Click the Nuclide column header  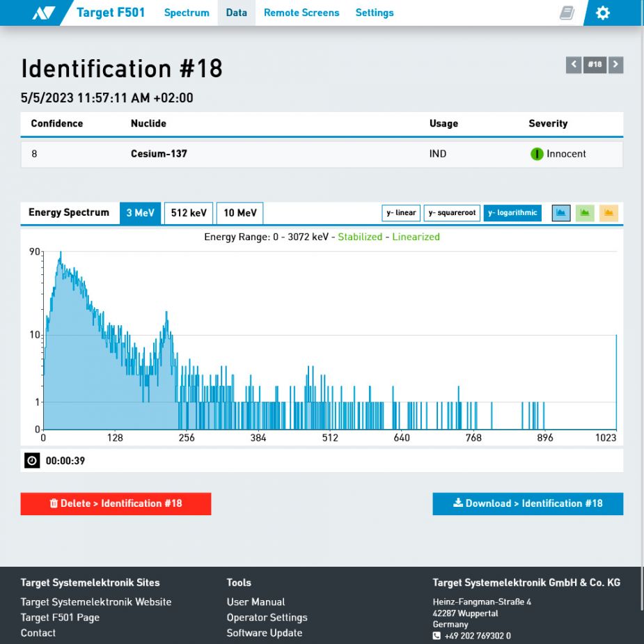[x=149, y=124]
